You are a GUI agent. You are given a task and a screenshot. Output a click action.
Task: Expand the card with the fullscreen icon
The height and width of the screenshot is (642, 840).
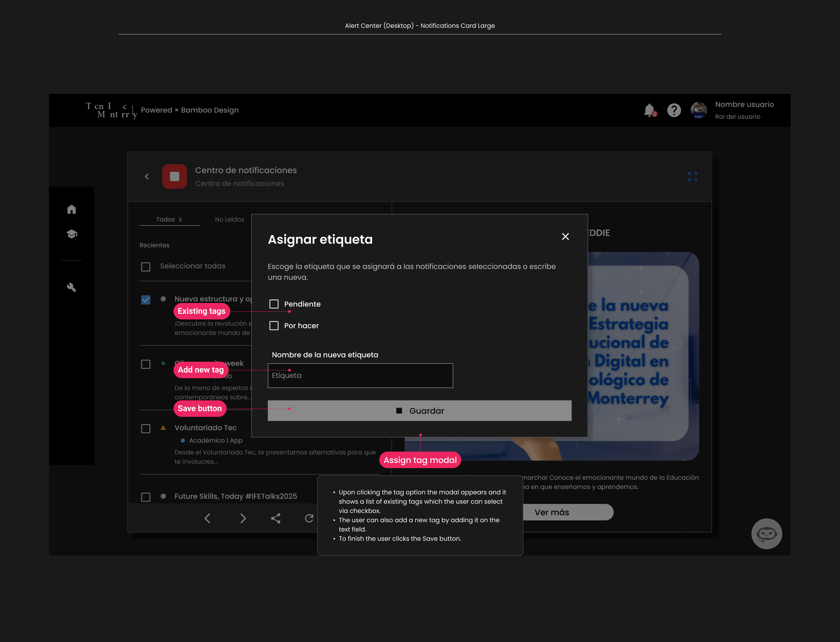(x=692, y=176)
